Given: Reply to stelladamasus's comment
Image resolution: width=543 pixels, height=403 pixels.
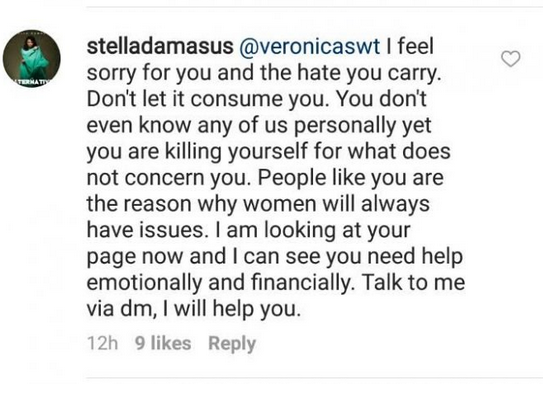Looking at the screenshot, I should point(232,344).
